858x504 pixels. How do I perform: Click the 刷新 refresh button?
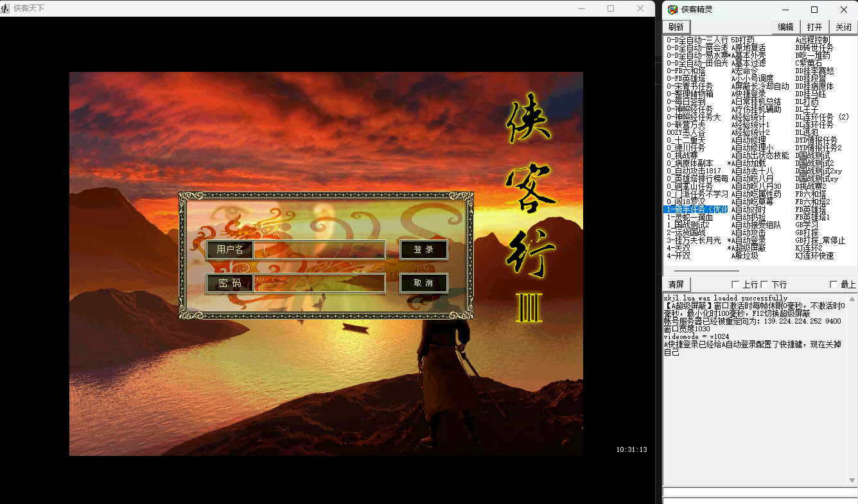676,27
